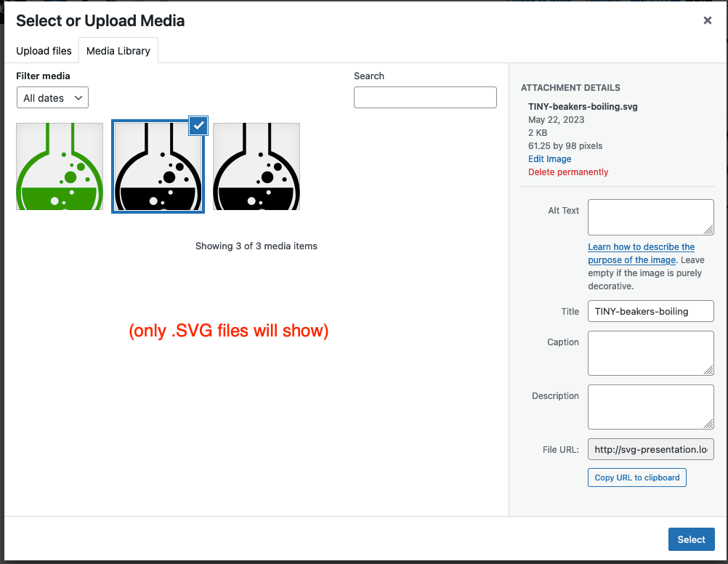The image size is (728, 564).
Task: Click the Description box resize handle
Action: [708, 424]
